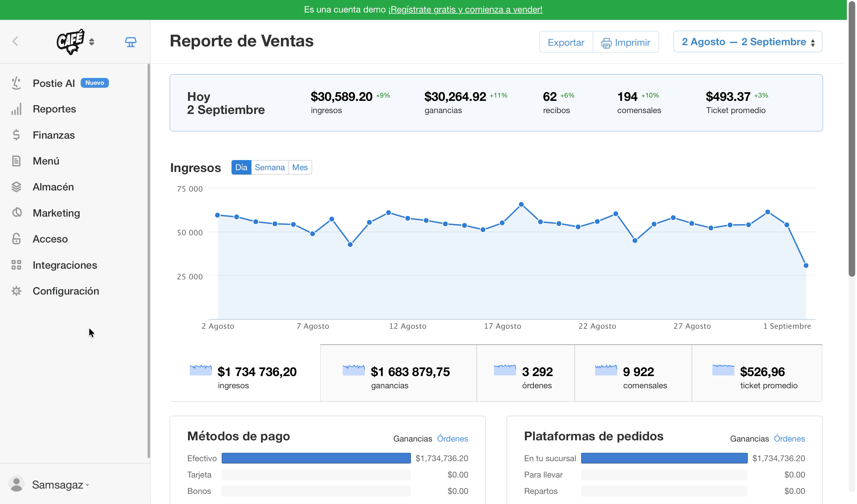The width and height of the screenshot is (857, 504).
Task: Open the 2 Agosto — 2 Septiembre date range picker
Action: tap(748, 42)
